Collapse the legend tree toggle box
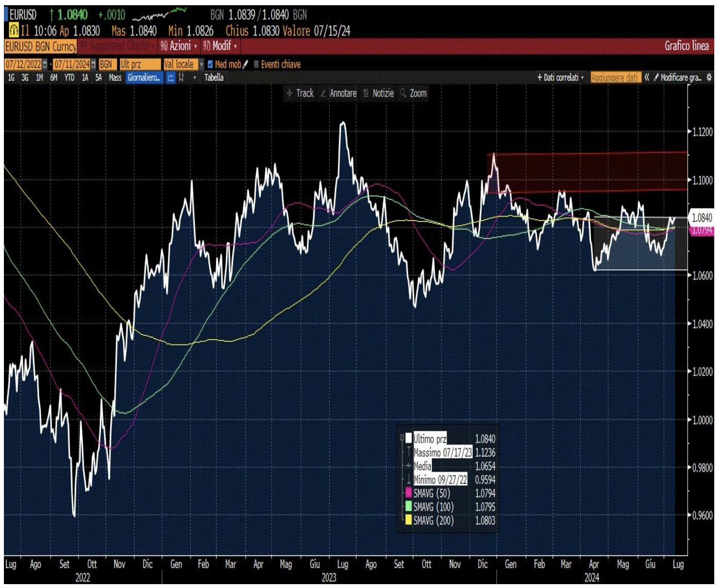 point(402,438)
